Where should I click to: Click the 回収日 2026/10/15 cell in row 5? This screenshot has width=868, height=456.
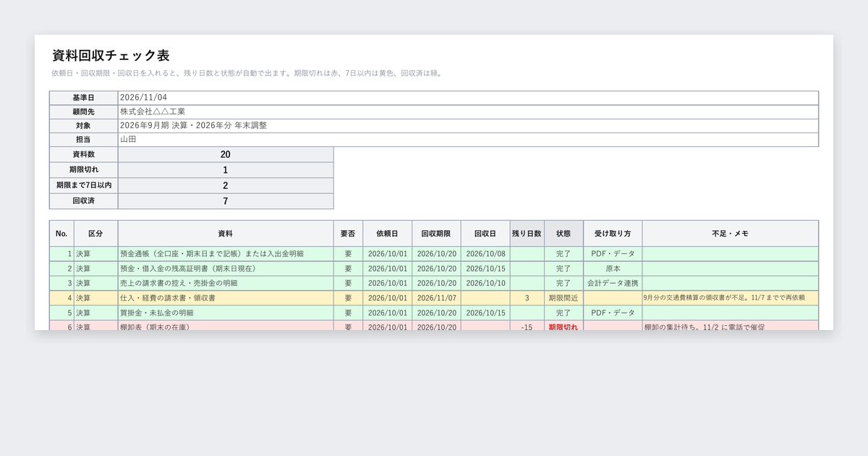pyautogui.click(x=485, y=313)
